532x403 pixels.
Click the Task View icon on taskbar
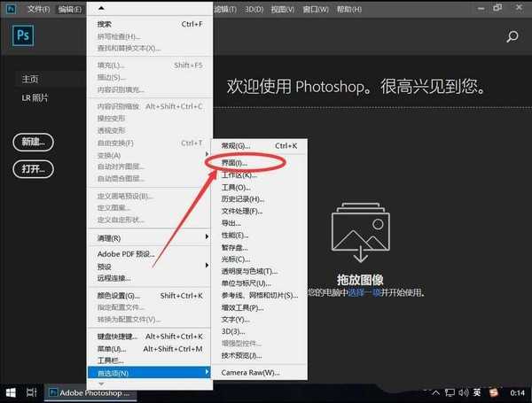(32, 391)
